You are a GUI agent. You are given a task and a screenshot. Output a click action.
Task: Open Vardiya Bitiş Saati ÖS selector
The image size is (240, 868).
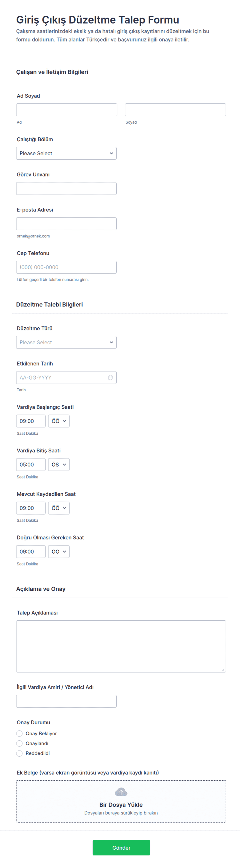click(x=59, y=464)
